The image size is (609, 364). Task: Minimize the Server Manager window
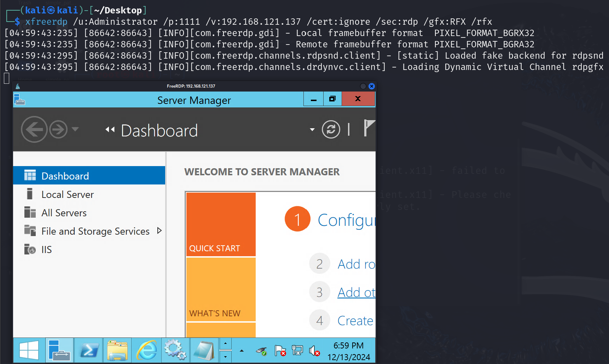tap(313, 99)
